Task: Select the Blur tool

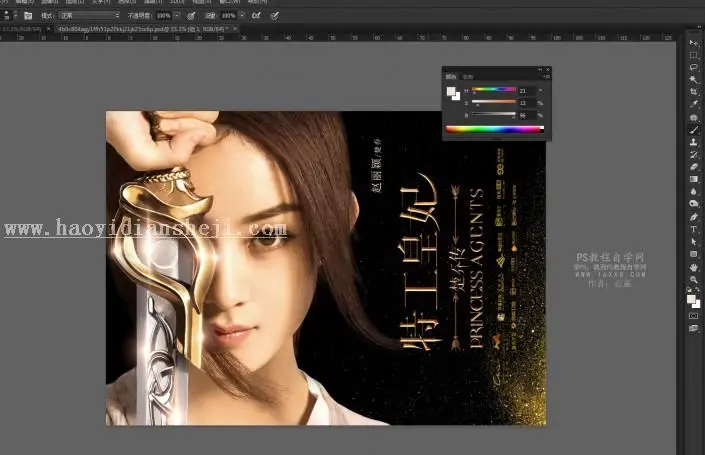Action: [x=694, y=191]
